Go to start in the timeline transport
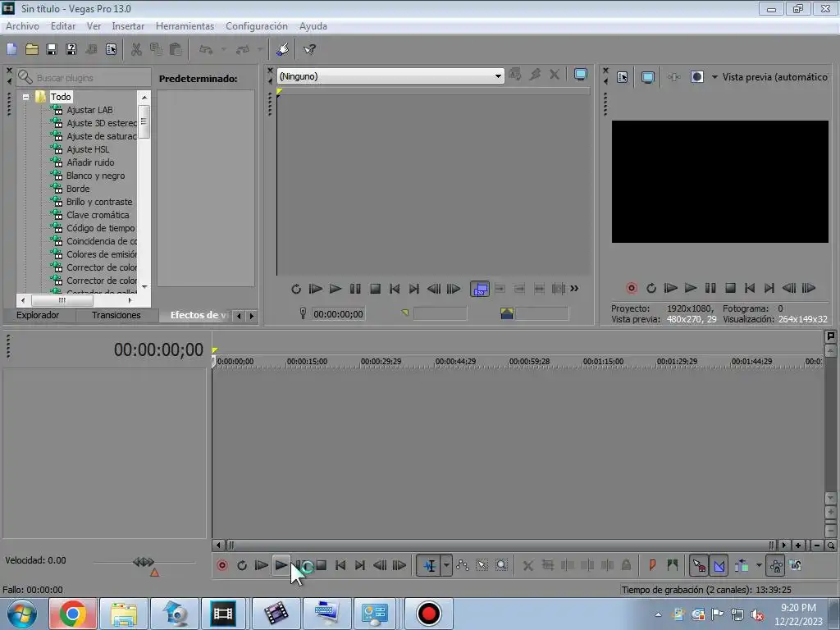Viewport: 840px width, 630px height. [x=340, y=565]
